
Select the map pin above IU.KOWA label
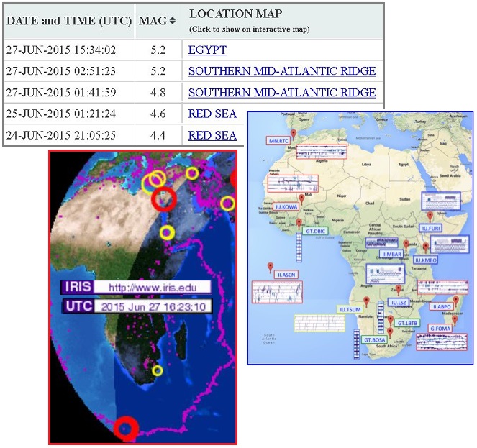click(301, 198)
